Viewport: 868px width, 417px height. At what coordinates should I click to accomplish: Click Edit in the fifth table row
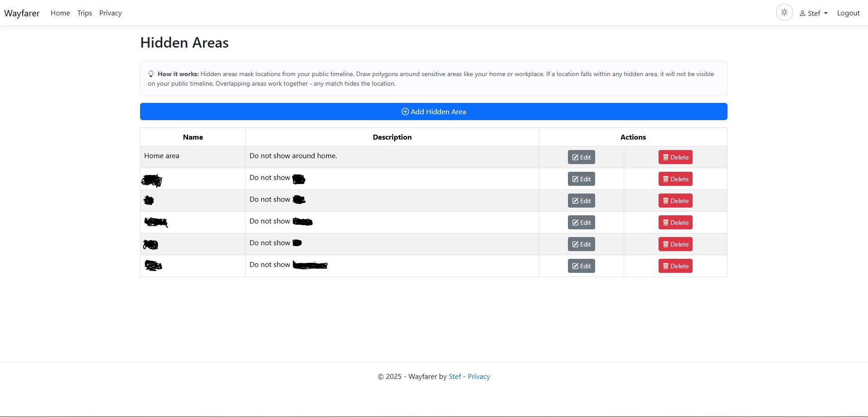tap(582, 244)
